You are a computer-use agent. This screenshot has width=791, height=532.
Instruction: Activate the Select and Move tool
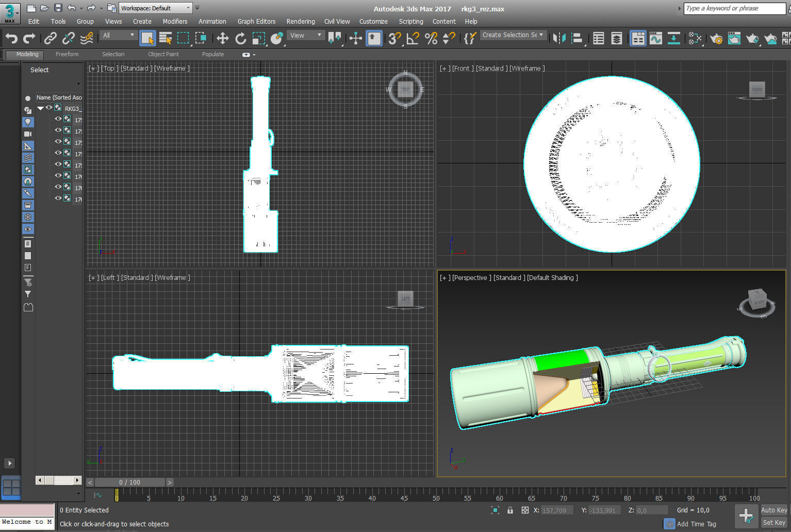(x=222, y=38)
